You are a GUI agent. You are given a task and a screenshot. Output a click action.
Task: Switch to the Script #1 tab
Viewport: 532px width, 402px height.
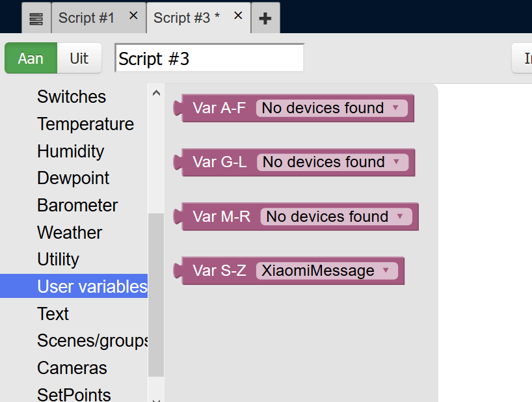click(x=86, y=18)
